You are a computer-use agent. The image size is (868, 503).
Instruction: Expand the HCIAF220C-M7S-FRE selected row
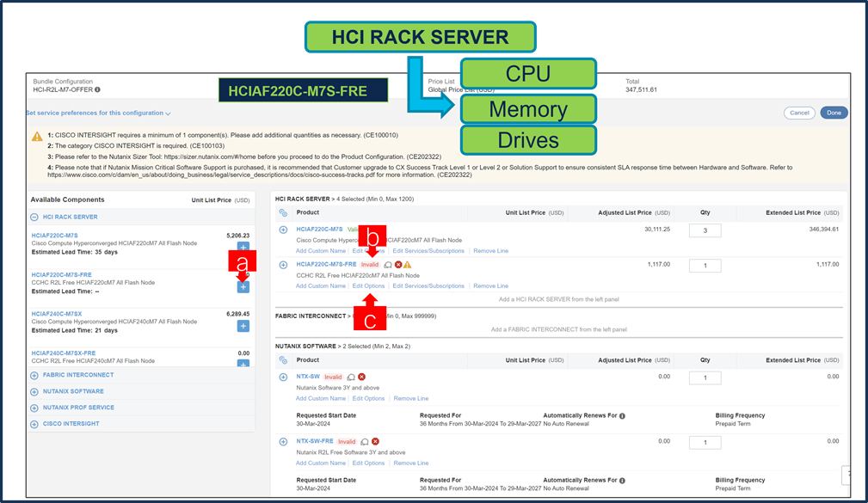[x=283, y=265]
